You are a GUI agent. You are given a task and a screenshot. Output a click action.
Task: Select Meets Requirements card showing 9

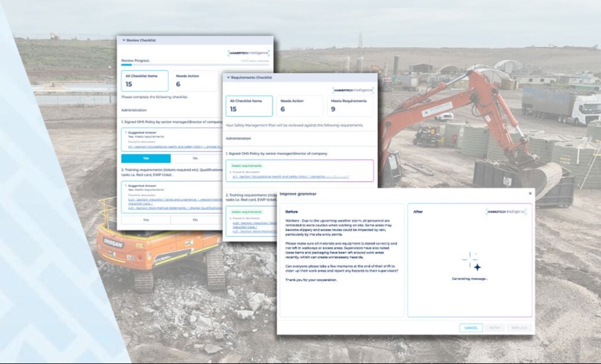tap(350, 106)
